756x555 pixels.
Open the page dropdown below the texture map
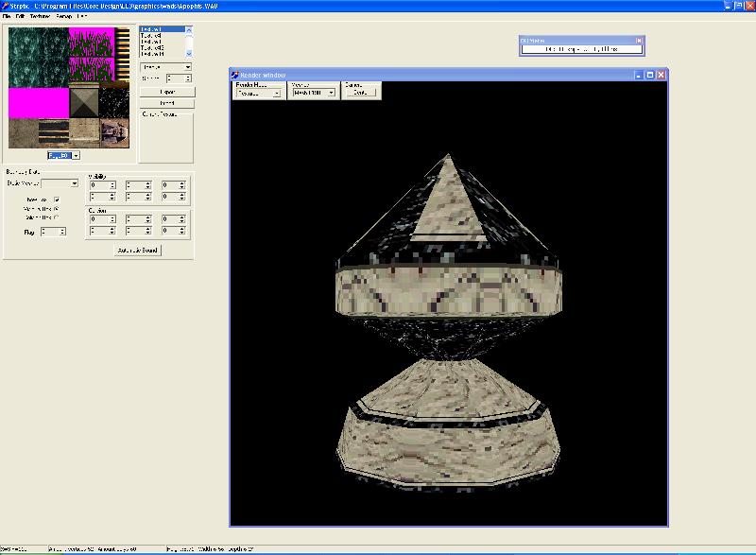click(x=76, y=155)
